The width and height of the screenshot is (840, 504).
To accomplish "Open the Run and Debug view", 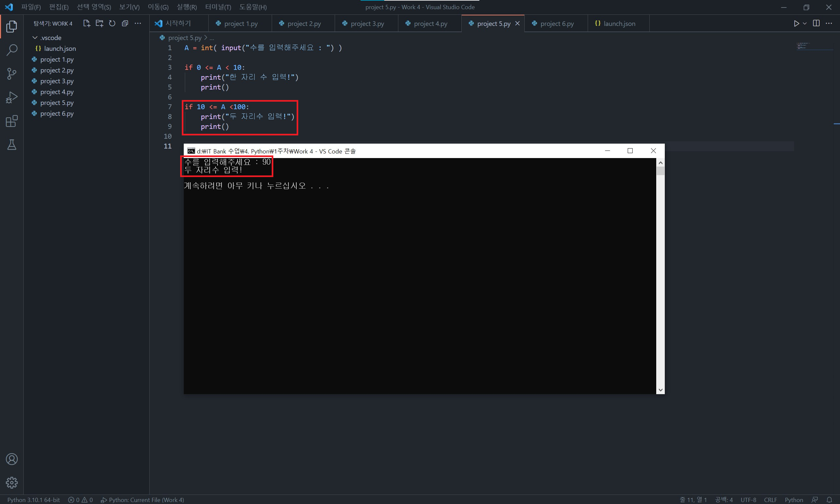I will (11, 97).
